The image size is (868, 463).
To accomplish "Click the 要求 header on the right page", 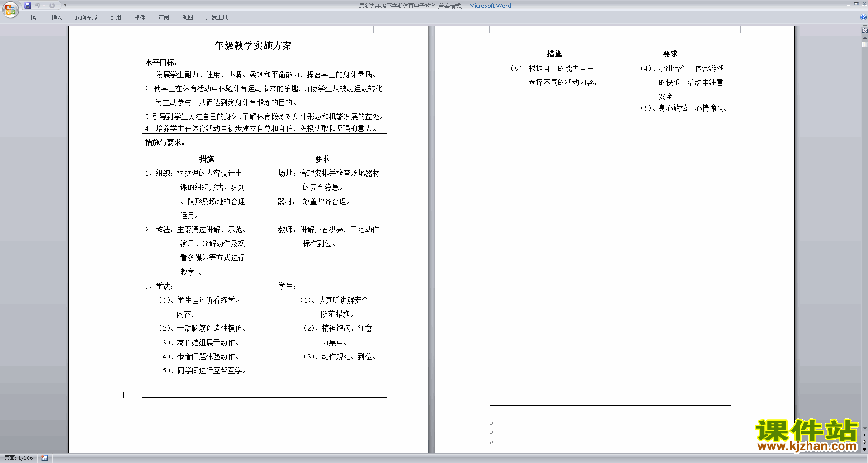I will [x=670, y=54].
